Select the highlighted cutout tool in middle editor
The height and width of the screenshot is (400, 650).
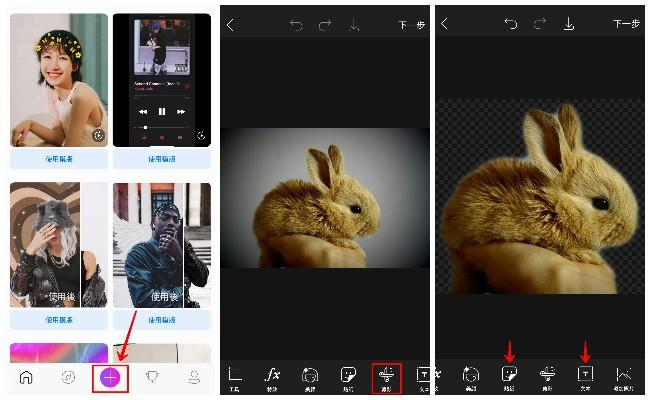[x=386, y=377]
